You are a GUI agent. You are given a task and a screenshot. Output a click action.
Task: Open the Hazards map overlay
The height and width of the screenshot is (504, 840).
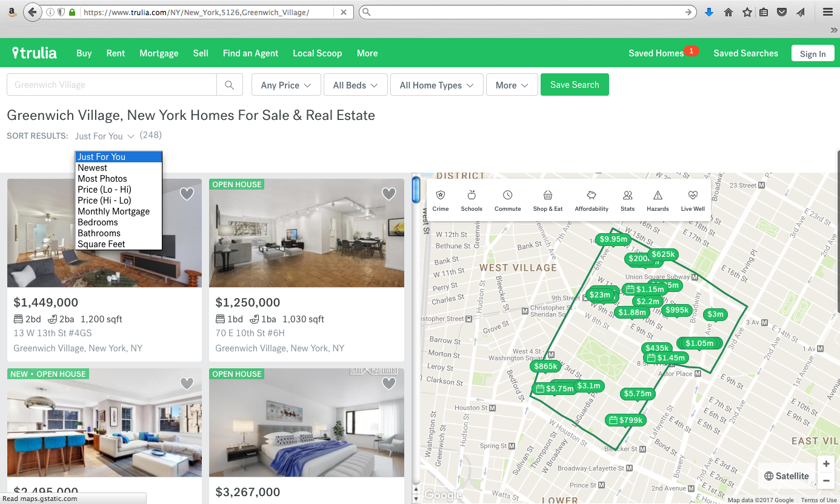[658, 196]
